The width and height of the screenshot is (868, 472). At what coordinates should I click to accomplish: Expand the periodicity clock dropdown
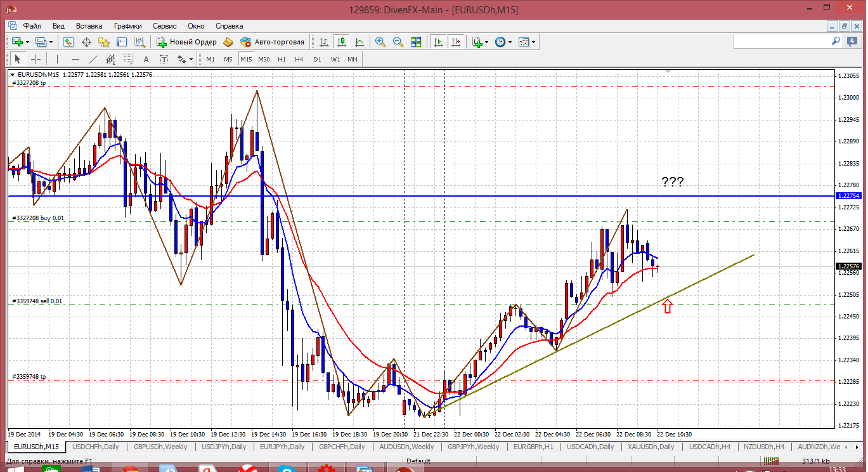click(x=510, y=43)
